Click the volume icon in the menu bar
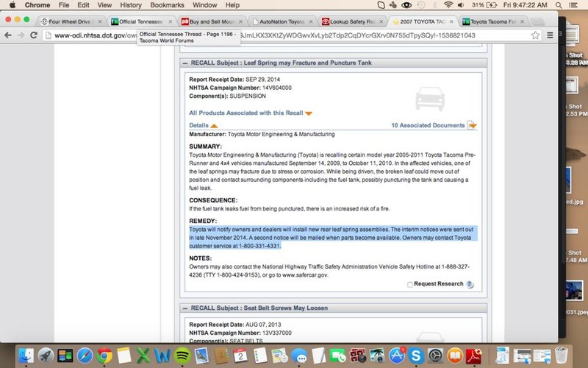Image resolution: width=588 pixels, height=368 pixels. (x=461, y=5)
